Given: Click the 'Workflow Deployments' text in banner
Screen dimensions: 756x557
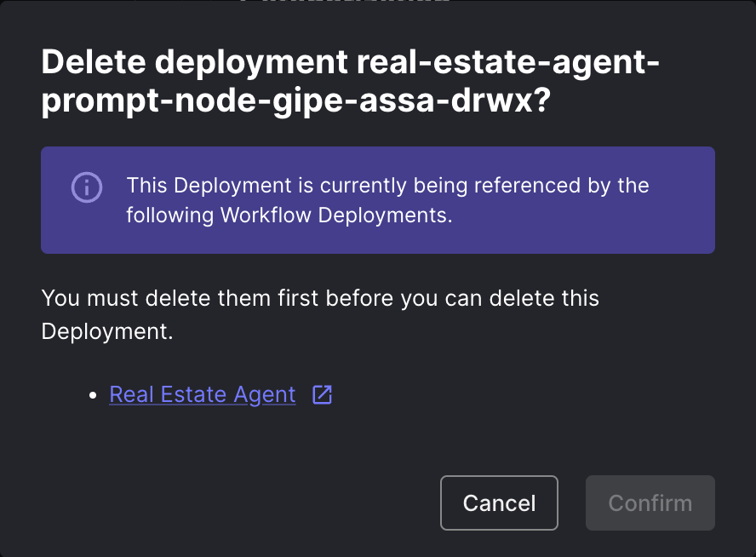Looking at the screenshot, I should click(x=334, y=215).
